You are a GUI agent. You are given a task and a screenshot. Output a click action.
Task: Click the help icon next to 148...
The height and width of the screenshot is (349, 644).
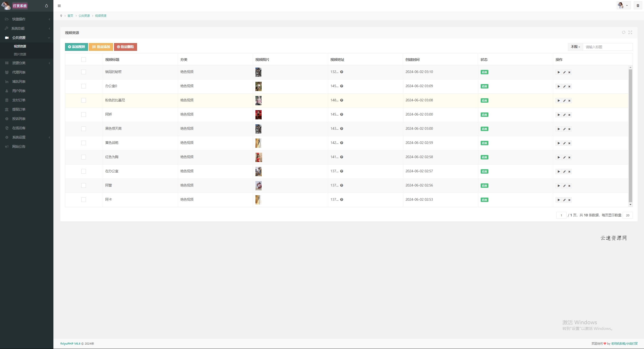(x=342, y=100)
